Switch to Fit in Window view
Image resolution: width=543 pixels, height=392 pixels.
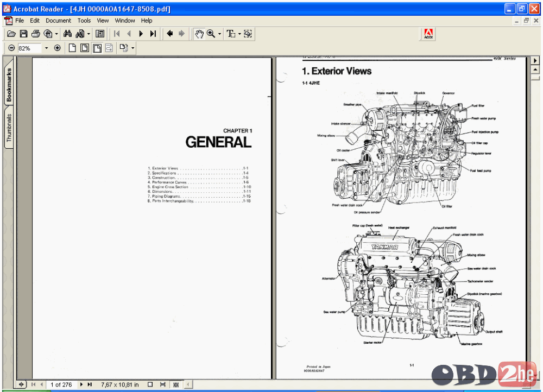tap(85, 48)
